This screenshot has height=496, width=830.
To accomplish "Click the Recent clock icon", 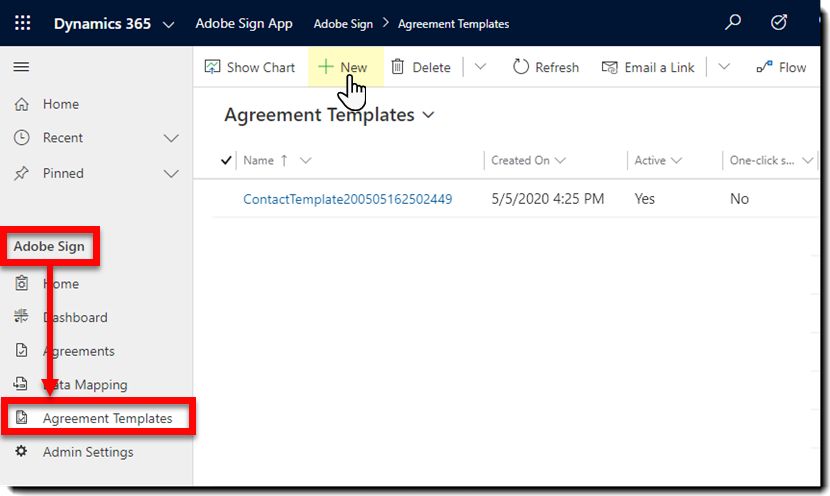I will tap(21, 138).
